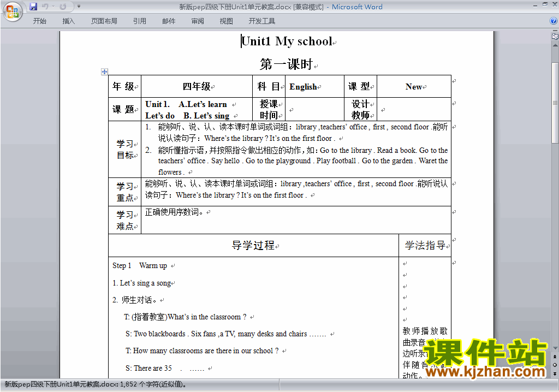Save the document with the floppy disk icon
559x392 pixels.
point(33,7)
